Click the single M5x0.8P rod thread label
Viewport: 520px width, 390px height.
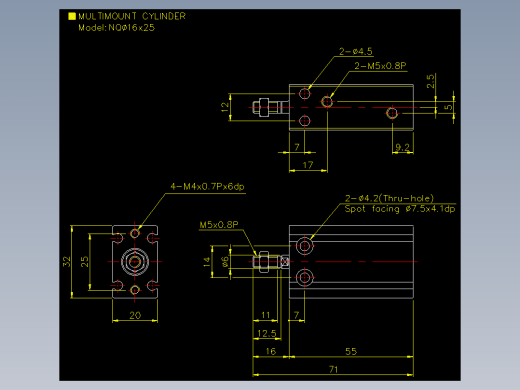219,225
